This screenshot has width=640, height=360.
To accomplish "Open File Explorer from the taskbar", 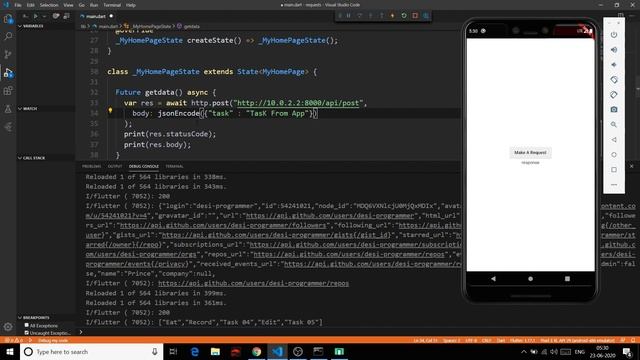I will tap(215, 352).
